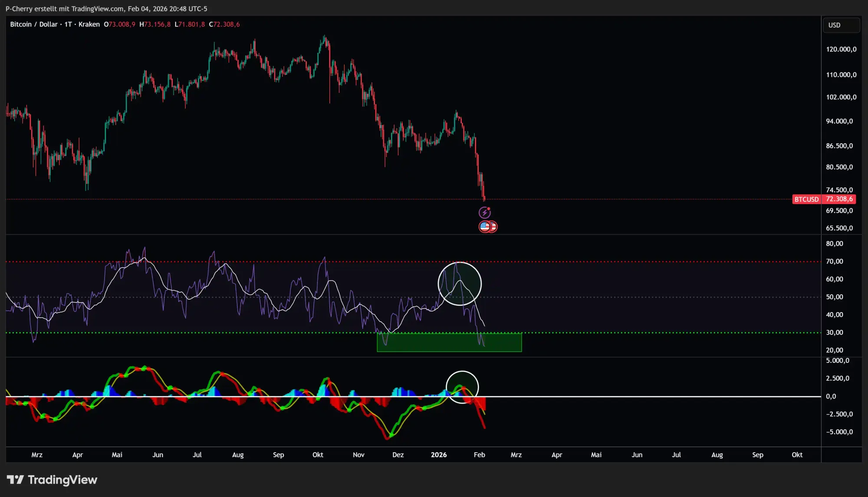Click the white circle on the MACD crossover

462,386
